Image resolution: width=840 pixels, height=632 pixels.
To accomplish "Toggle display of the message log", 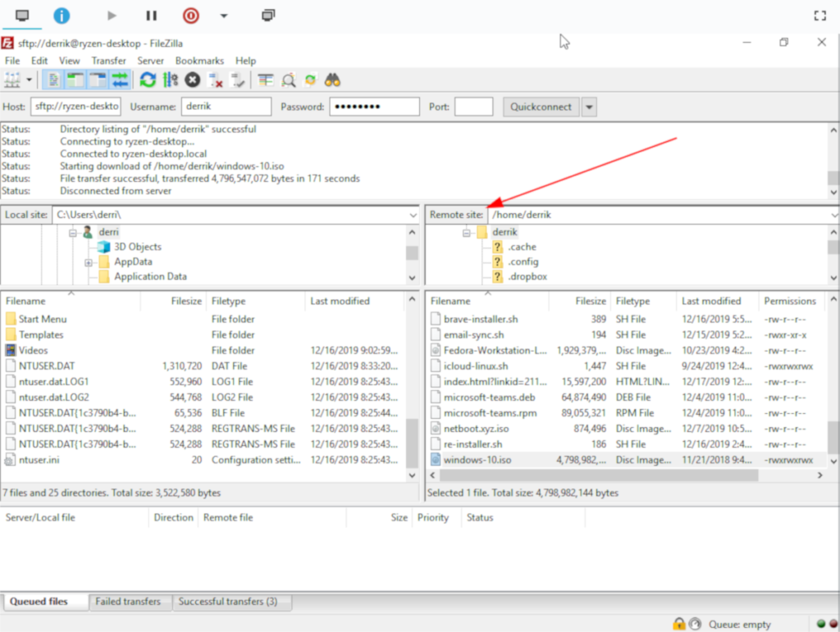I will click(x=52, y=80).
